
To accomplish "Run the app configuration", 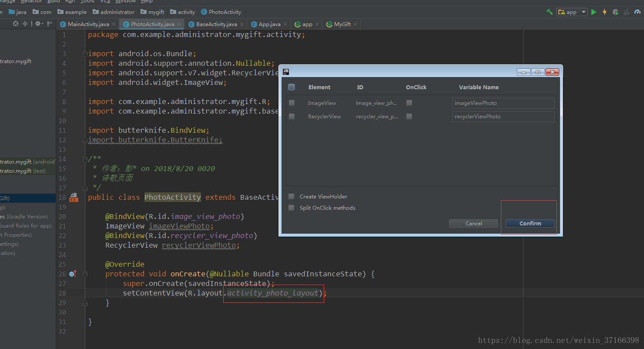I will [x=594, y=12].
